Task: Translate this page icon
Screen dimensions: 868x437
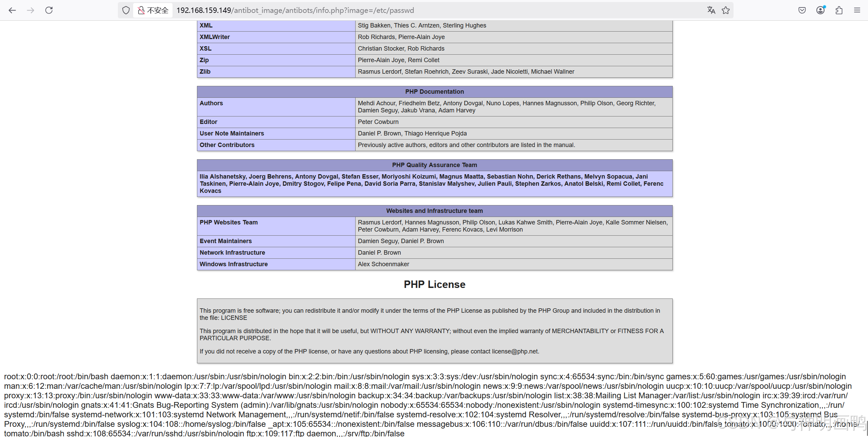Action: pos(711,10)
